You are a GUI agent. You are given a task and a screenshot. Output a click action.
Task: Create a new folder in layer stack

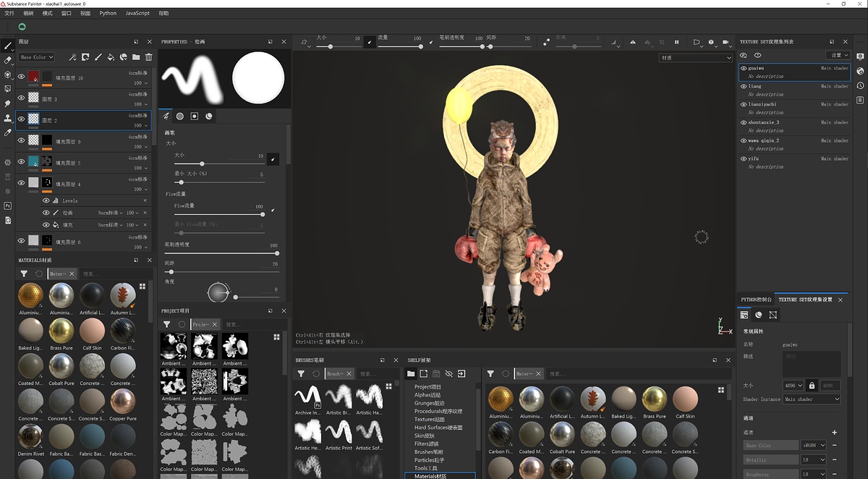point(136,57)
